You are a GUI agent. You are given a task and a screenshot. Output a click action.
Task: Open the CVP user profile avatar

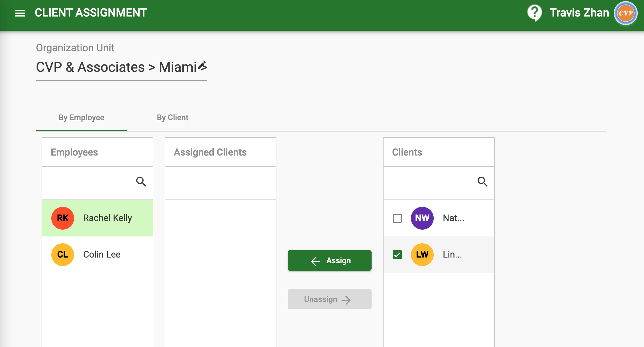pyautogui.click(x=625, y=13)
